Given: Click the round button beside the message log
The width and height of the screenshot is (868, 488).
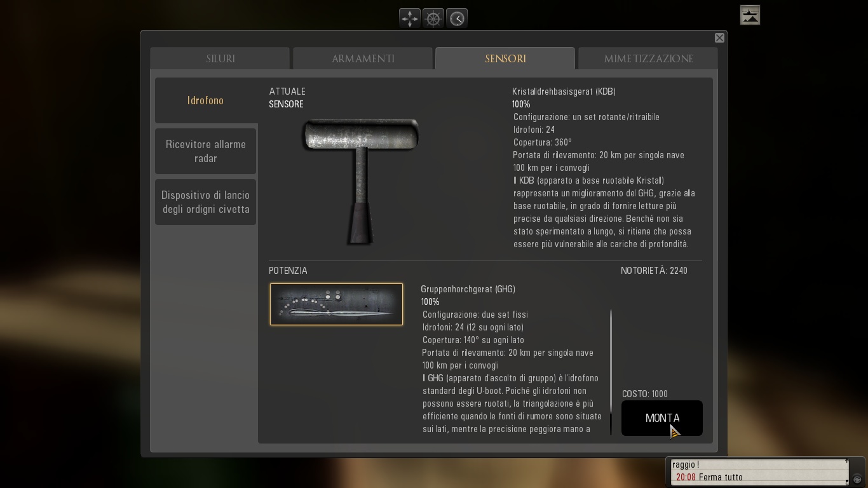Looking at the screenshot, I should coord(857,479).
